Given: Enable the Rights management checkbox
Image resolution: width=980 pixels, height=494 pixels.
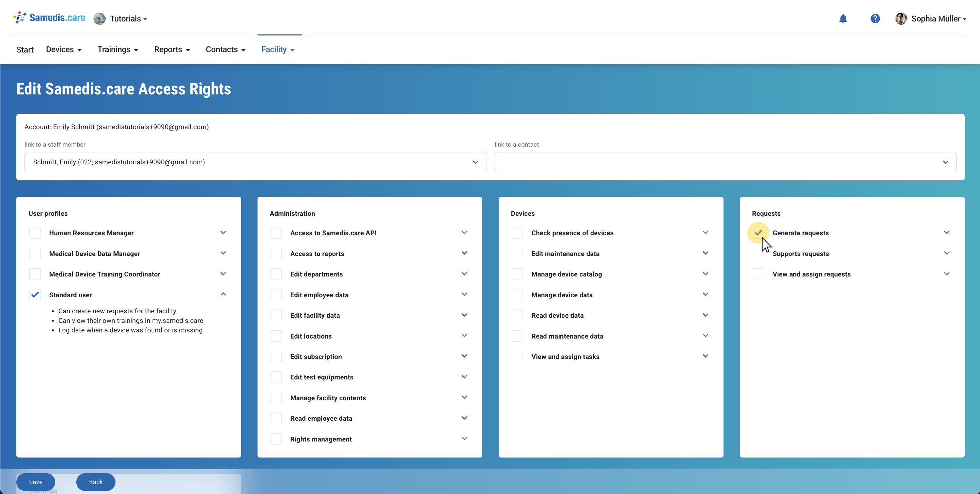Looking at the screenshot, I should pyautogui.click(x=276, y=439).
